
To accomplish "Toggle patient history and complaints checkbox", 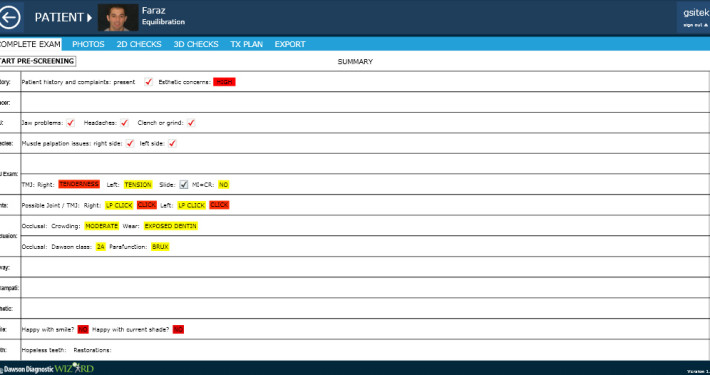I will pos(149,82).
